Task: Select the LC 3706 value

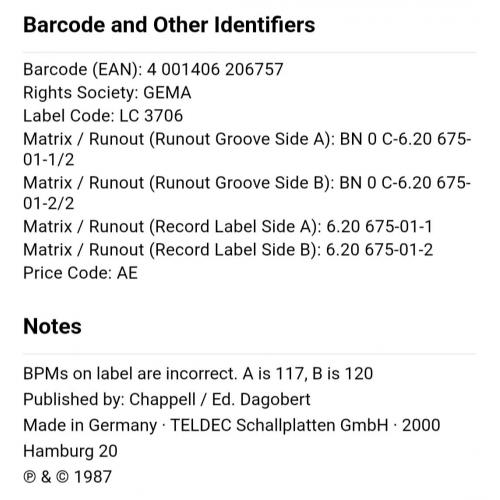Action: pyautogui.click(x=151, y=116)
